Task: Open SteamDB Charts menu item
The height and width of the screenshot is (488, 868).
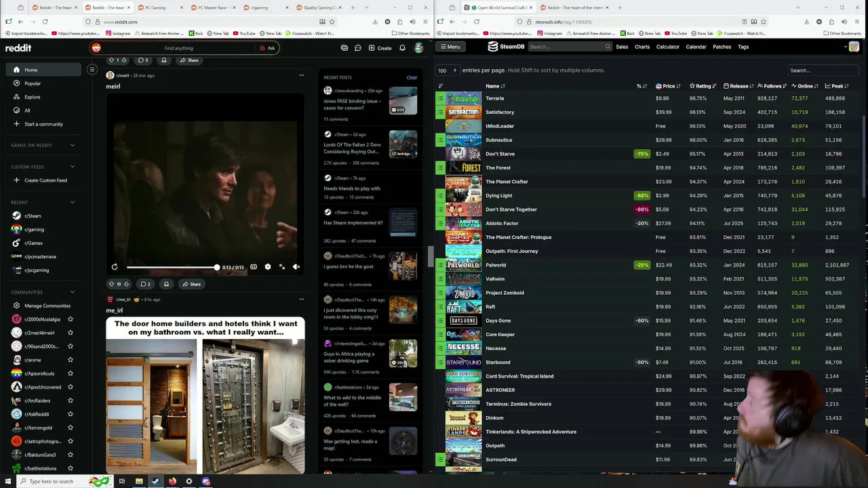Action: [642, 47]
